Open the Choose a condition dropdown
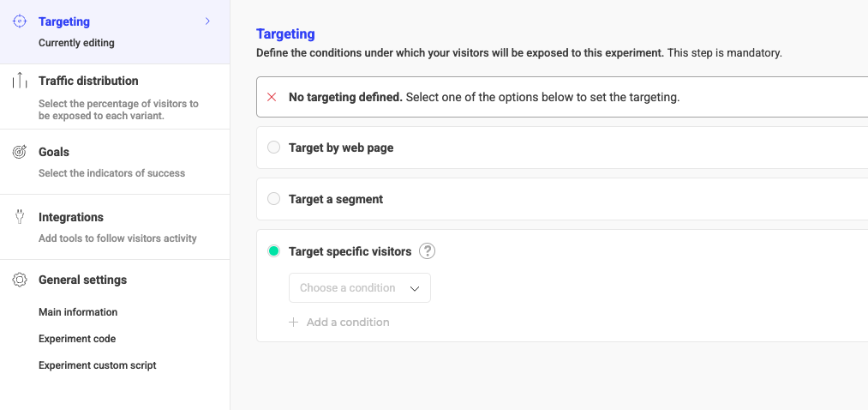The image size is (868, 410). (x=360, y=288)
